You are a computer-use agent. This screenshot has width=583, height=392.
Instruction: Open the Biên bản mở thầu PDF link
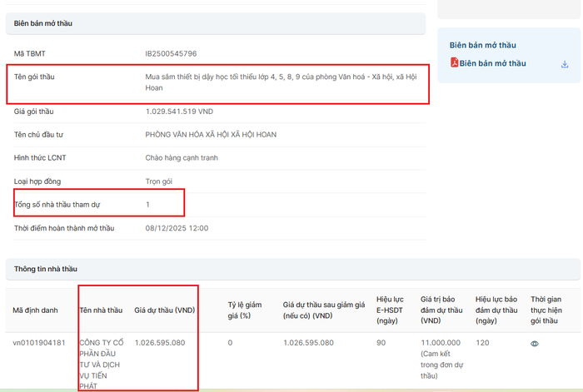click(x=493, y=63)
